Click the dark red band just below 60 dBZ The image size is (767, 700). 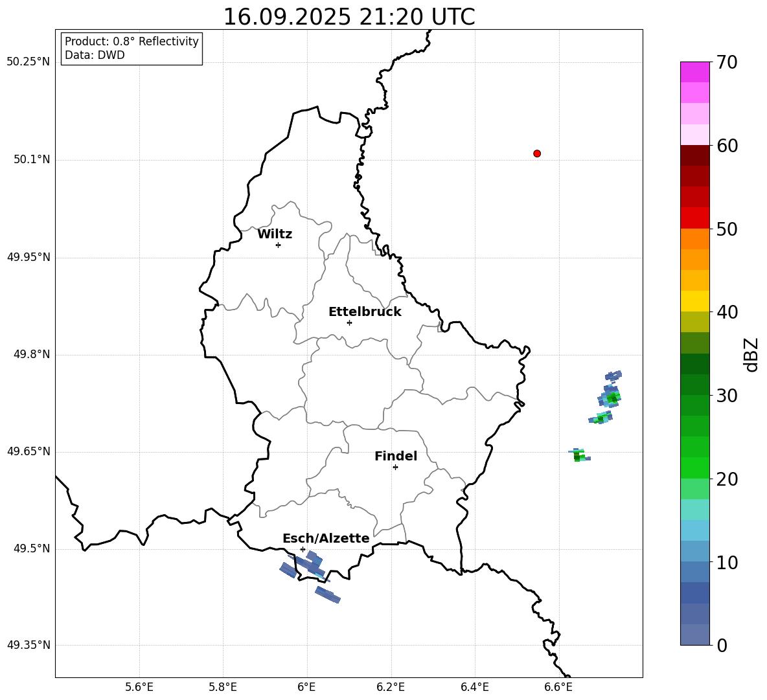[694, 155]
